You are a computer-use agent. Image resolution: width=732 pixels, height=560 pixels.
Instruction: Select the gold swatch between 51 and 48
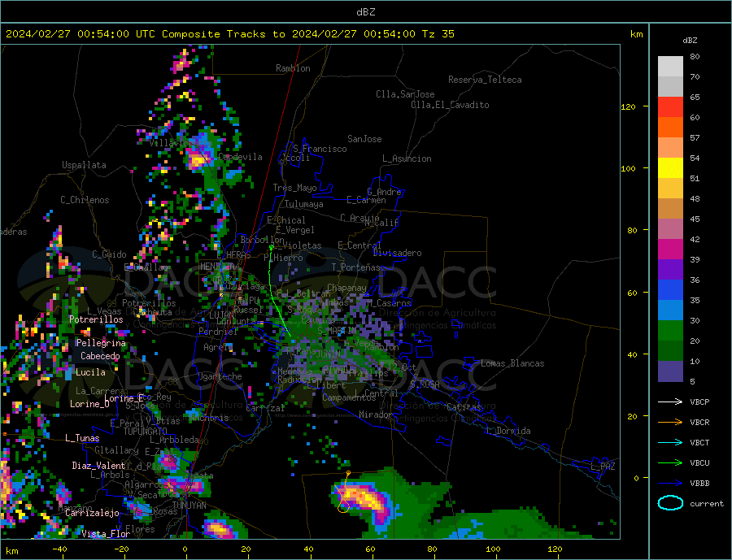[670, 188]
